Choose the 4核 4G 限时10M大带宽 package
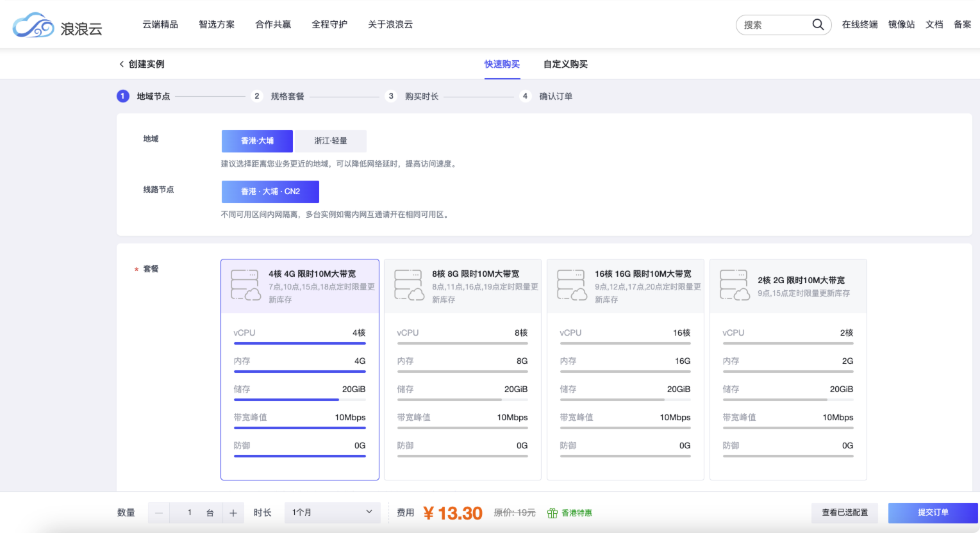This screenshot has width=980, height=533. [300, 370]
